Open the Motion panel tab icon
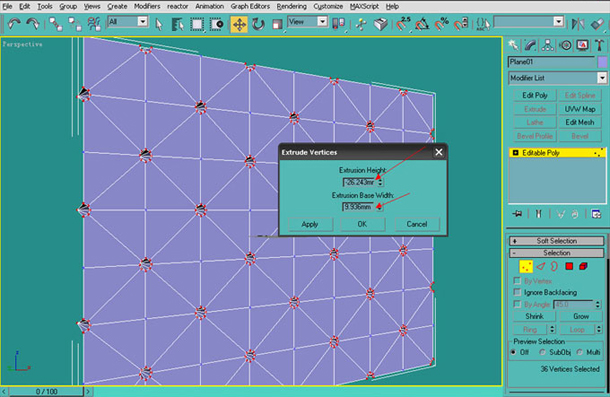The width and height of the screenshot is (610, 397). [565, 46]
